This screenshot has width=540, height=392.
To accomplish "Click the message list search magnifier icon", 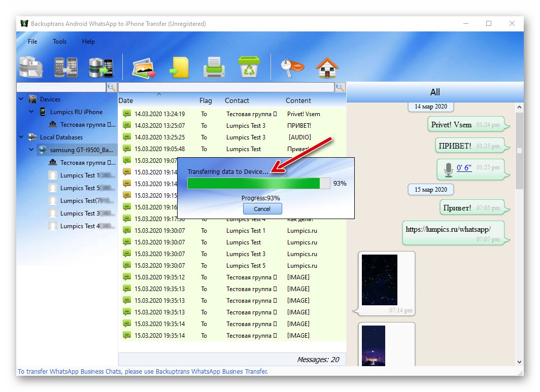I will click(340, 87).
